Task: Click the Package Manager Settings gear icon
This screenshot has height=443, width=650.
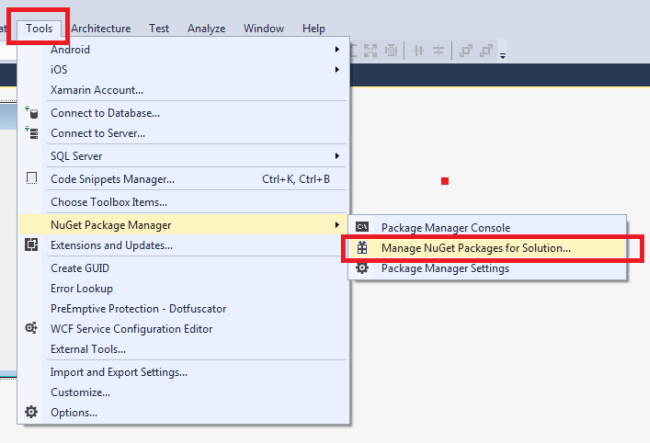Action: point(362,268)
